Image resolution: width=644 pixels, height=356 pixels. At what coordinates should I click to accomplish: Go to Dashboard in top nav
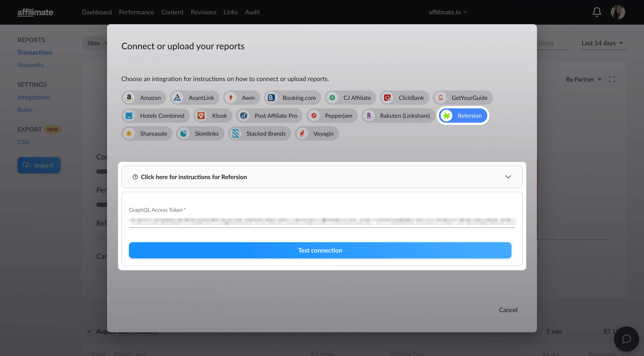(x=97, y=12)
